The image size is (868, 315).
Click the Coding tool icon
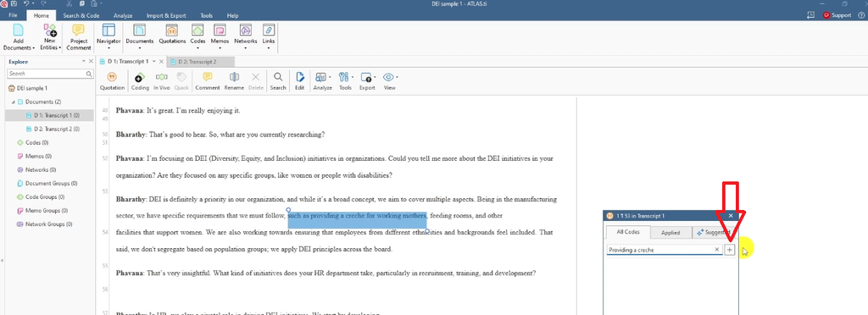click(140, 77)
